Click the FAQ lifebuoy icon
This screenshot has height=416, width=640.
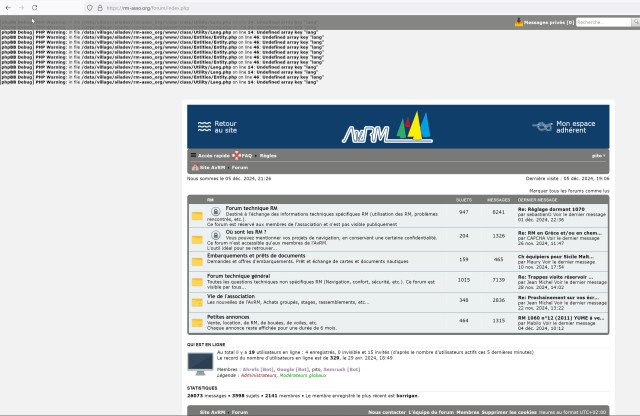[x=236, y=156]
